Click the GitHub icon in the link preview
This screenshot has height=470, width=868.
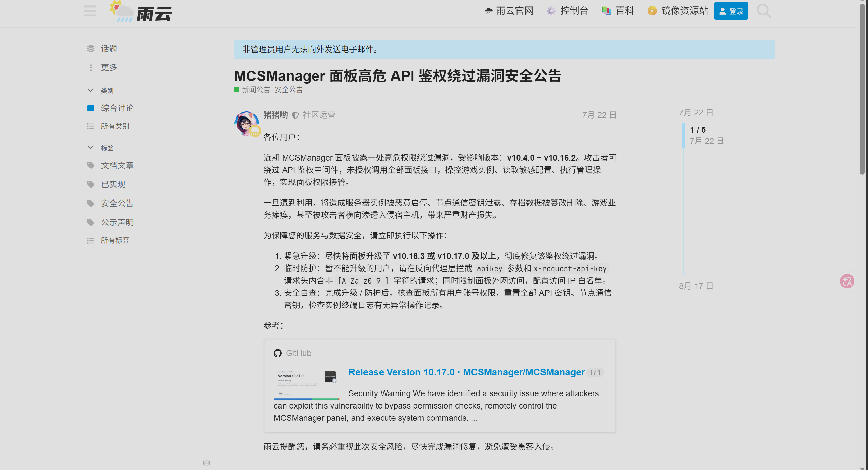(278, 353)
